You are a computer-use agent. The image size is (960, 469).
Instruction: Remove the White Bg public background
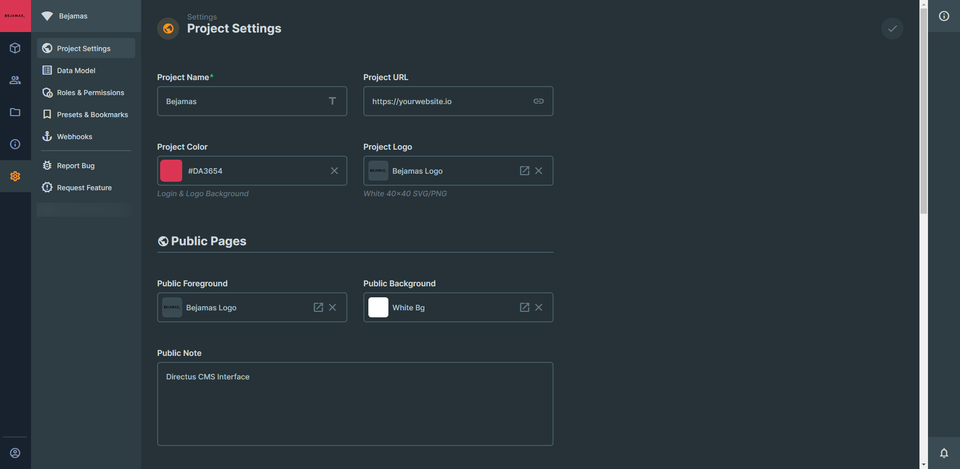pyautogui.click(x=539, y=307)
